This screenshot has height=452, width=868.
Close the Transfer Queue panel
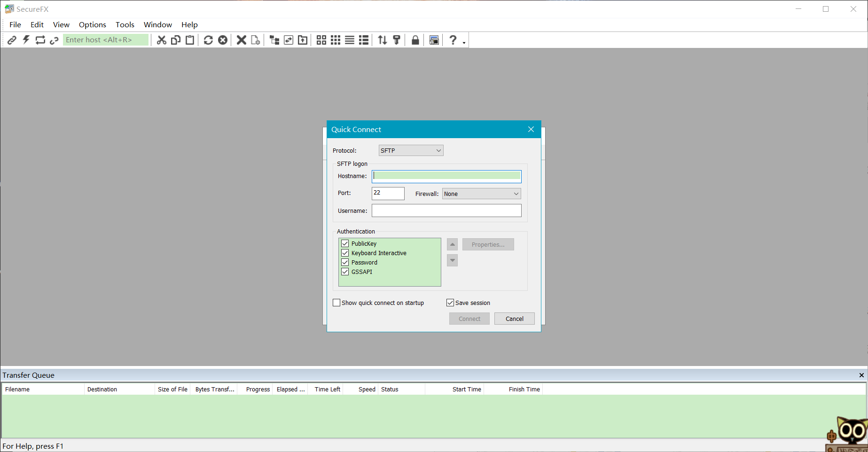(x=861, y=375)
